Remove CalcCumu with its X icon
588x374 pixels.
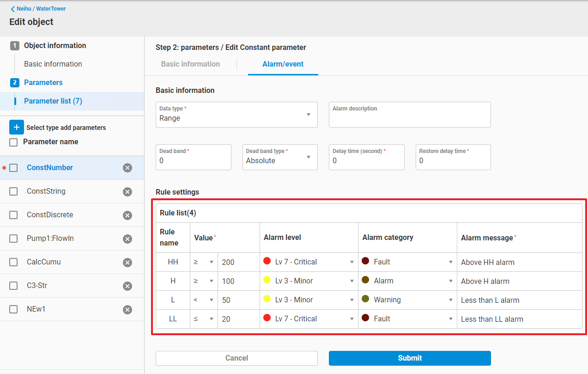(127, 262)
